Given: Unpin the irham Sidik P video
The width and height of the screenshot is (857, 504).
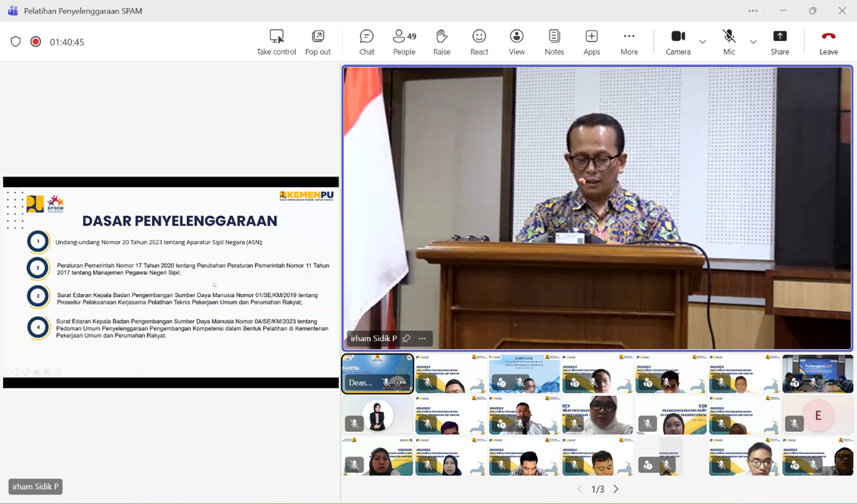Looking at the screenshot, I should point(407,339).
